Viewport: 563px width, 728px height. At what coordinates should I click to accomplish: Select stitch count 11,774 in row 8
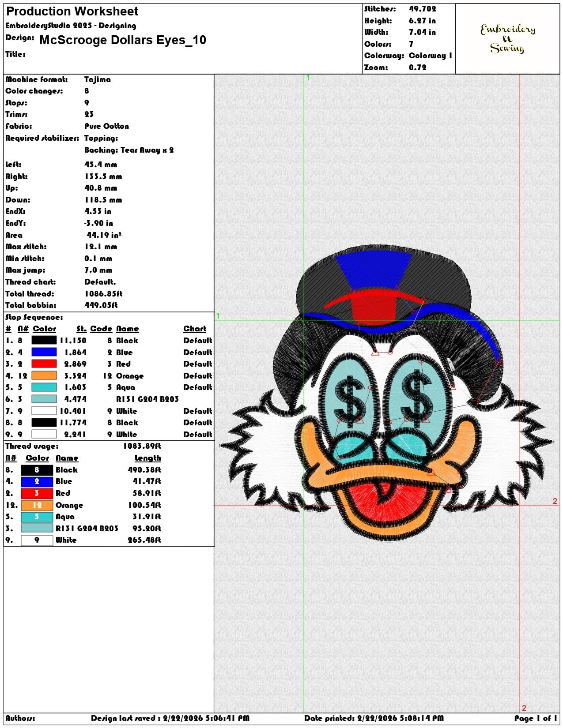coord(73,423)
